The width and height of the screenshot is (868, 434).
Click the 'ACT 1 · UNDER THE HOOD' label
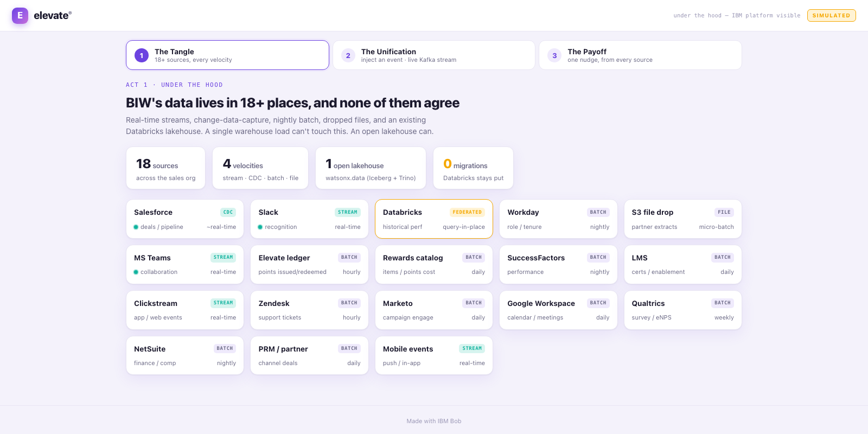pos(174,85)
